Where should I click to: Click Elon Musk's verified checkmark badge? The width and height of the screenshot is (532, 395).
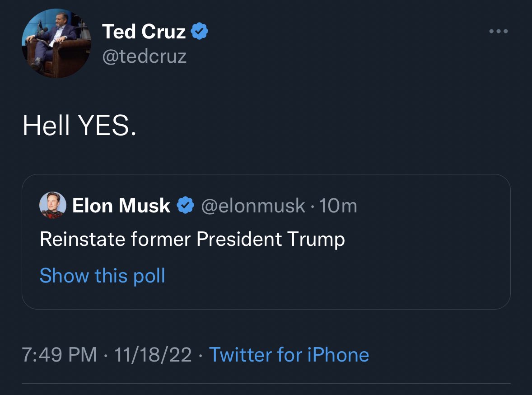(185, 206)
